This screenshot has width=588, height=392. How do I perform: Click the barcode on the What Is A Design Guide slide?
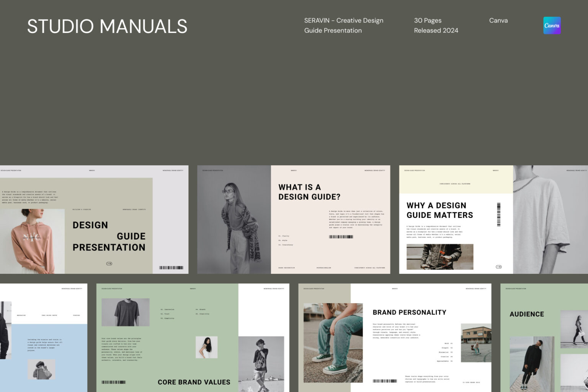(340, 237)
